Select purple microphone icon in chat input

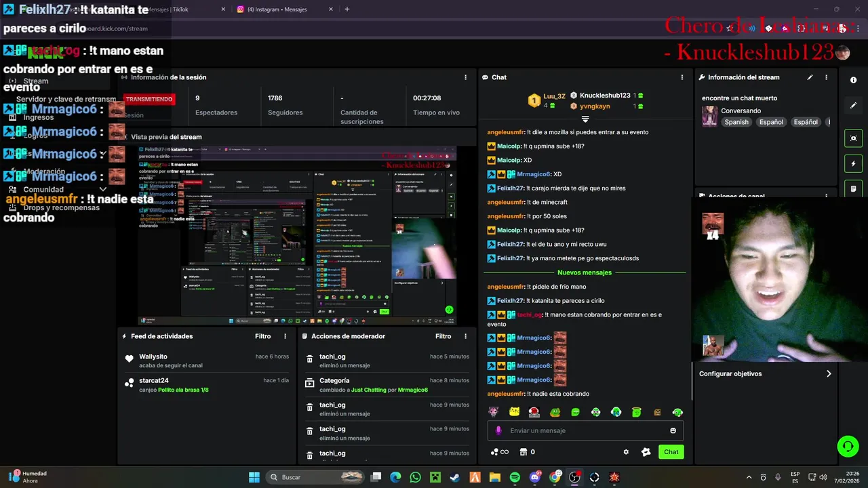click(x=498, y=430)
